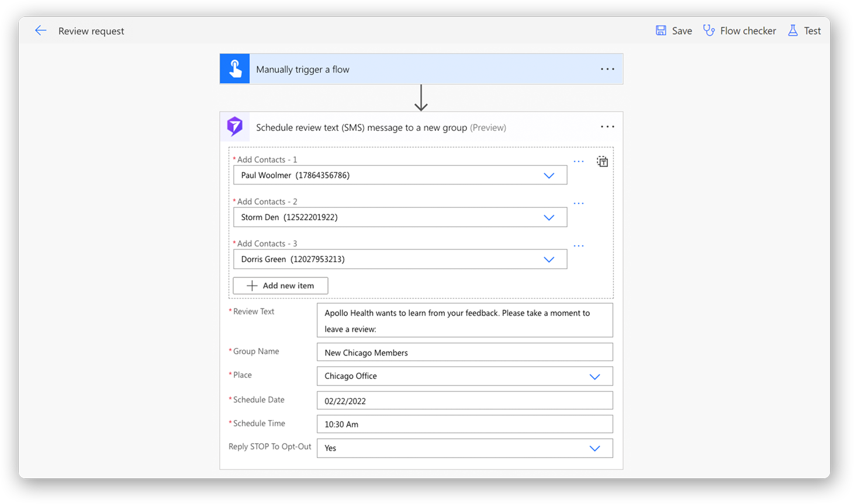The height and width of the screenshot is (504, 854).
Task: Expand the Manually trigger a flow card
Action: tap(421, 69)
